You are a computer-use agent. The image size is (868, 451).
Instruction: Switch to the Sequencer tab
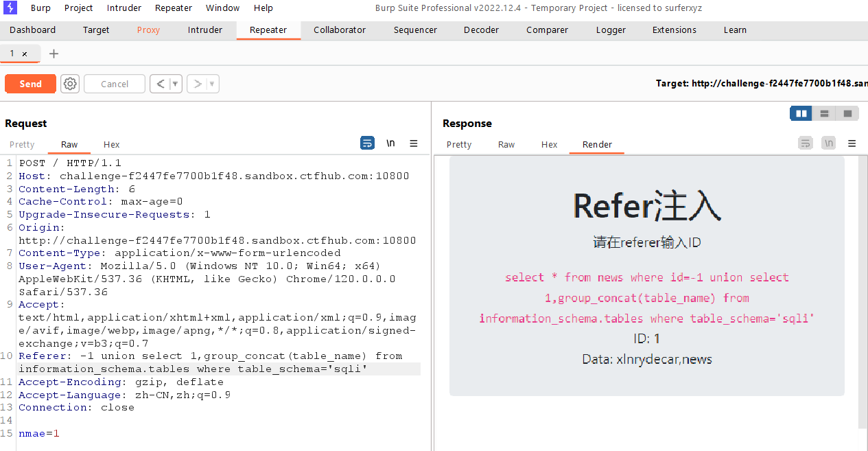[x=415, y=30]
